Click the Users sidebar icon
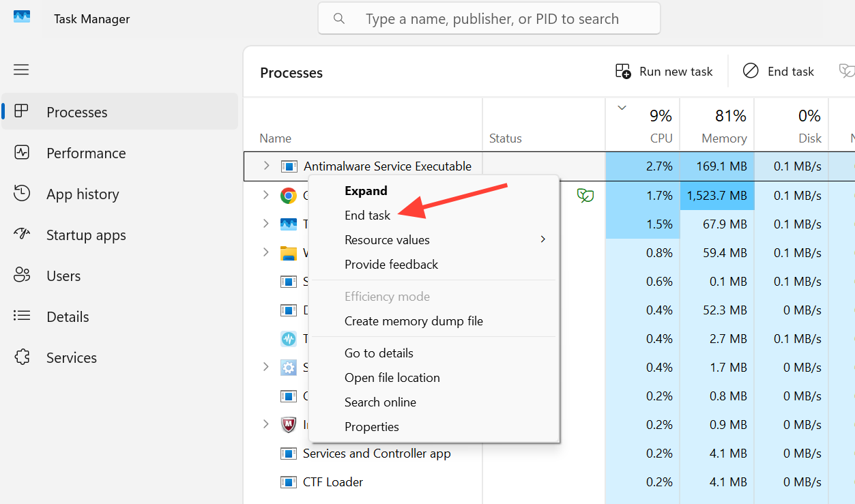 coord(22,276)
